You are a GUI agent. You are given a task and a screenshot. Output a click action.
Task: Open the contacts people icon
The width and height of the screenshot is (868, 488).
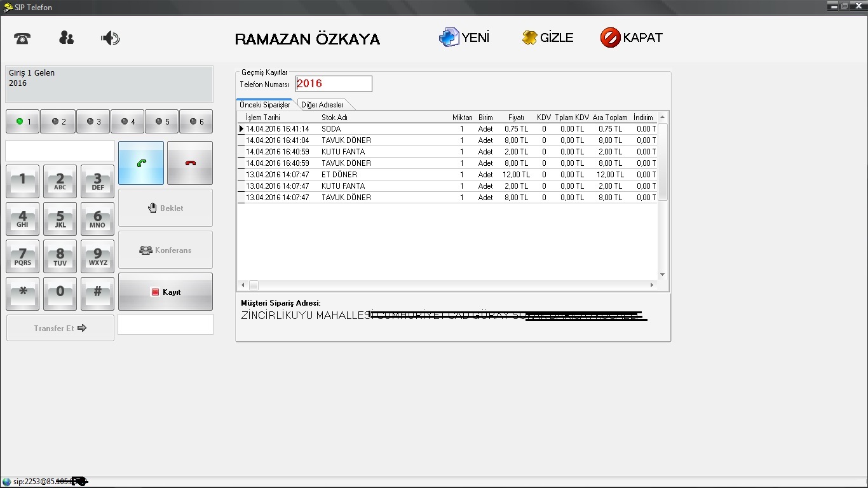[66, 38]
